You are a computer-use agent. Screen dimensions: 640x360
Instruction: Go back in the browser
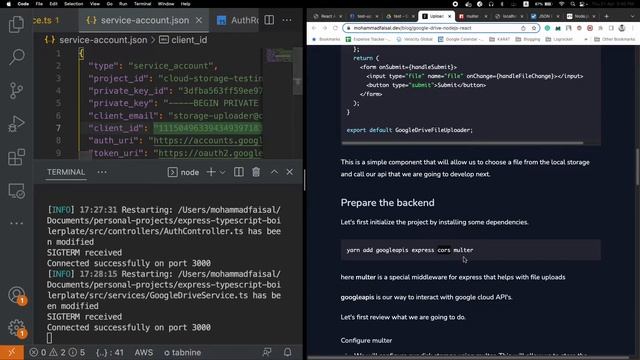(313, 28)
